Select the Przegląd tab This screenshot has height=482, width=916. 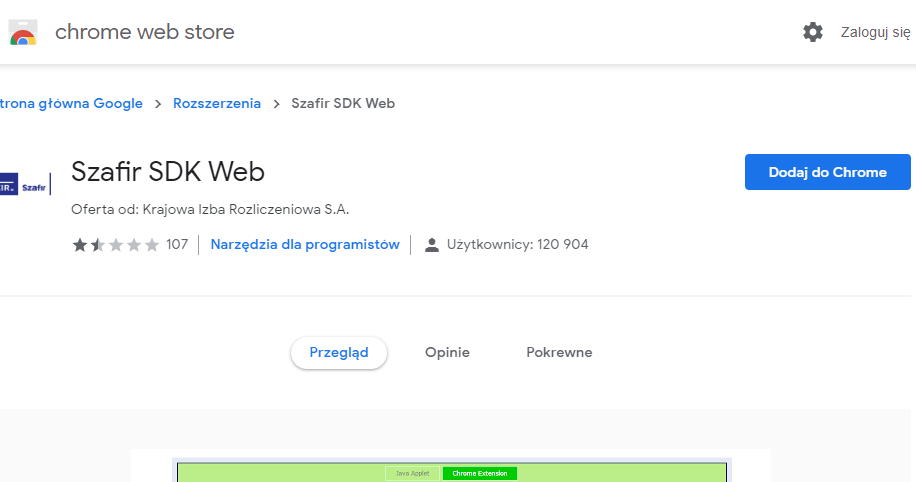click(339, 352)
